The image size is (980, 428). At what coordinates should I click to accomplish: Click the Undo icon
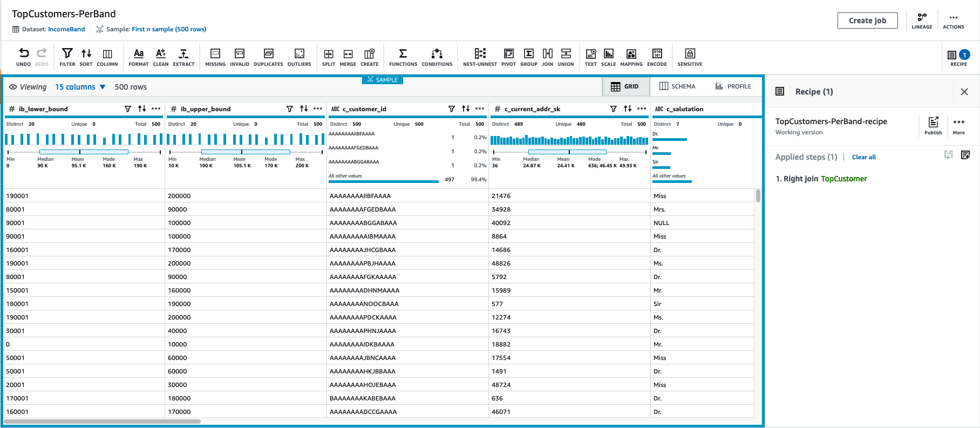click(24, 53)
